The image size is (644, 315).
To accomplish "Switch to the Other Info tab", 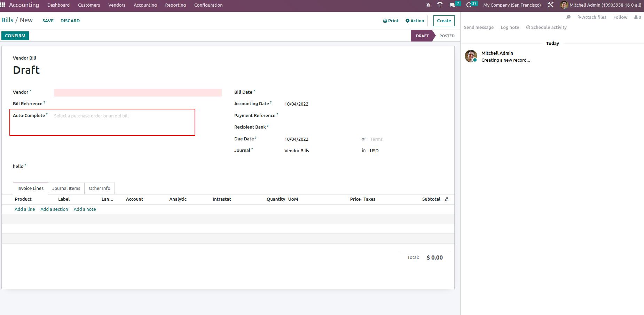I will 99,188.
